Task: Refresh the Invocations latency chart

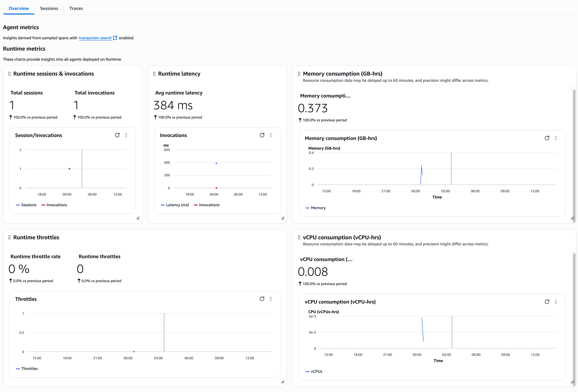Action: [262, 135]
